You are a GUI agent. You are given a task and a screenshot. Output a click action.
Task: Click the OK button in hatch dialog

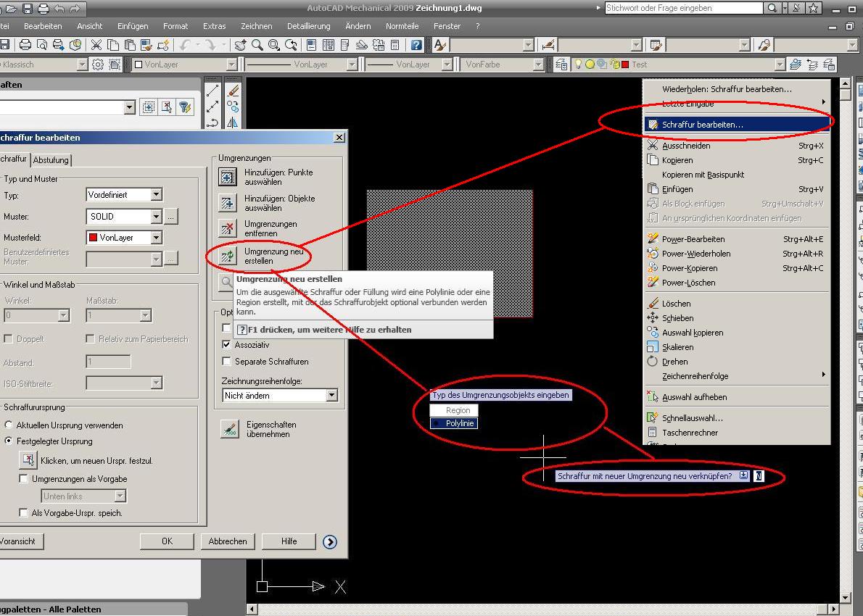167,541
